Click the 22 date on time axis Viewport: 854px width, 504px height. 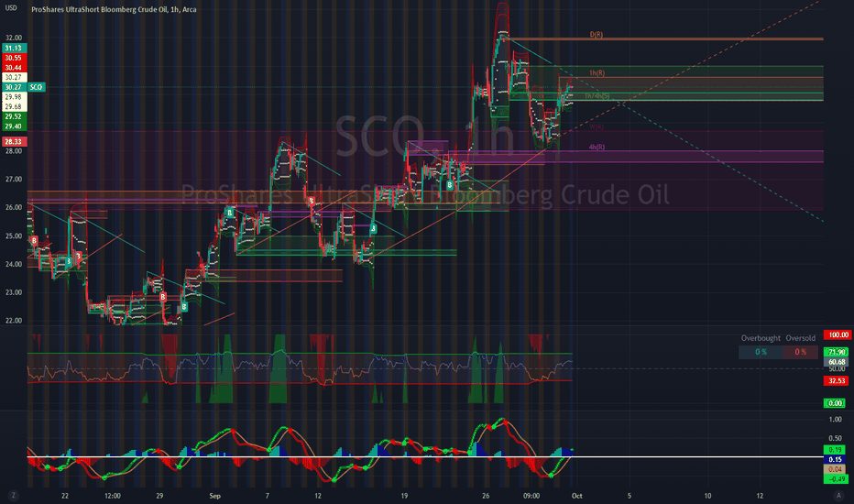coord(65,496)
